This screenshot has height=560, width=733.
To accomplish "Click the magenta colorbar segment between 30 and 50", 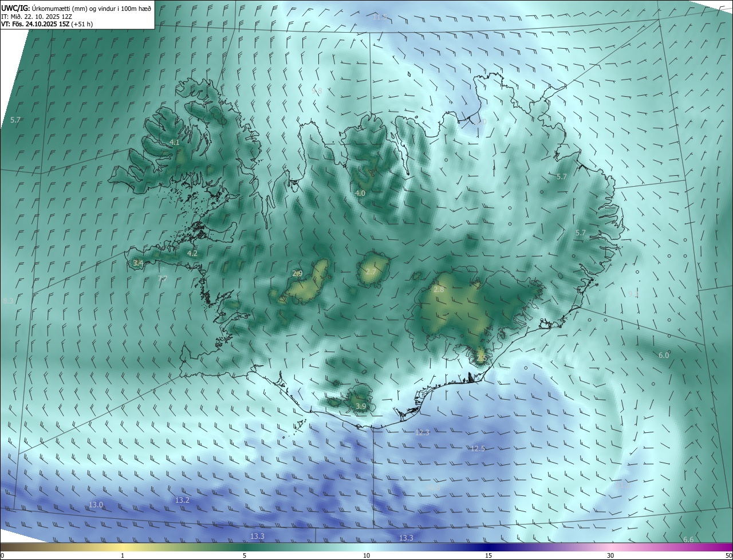I will [x=671, y=547].
